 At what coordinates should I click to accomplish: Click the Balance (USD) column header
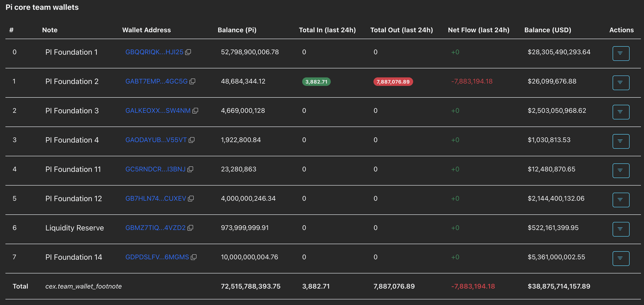point(548,30)
